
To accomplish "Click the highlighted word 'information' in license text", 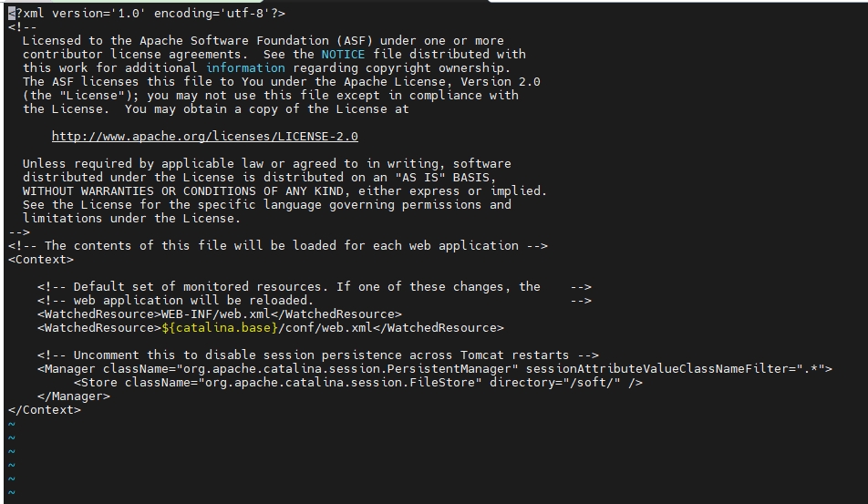I will (x=246, y=68).
